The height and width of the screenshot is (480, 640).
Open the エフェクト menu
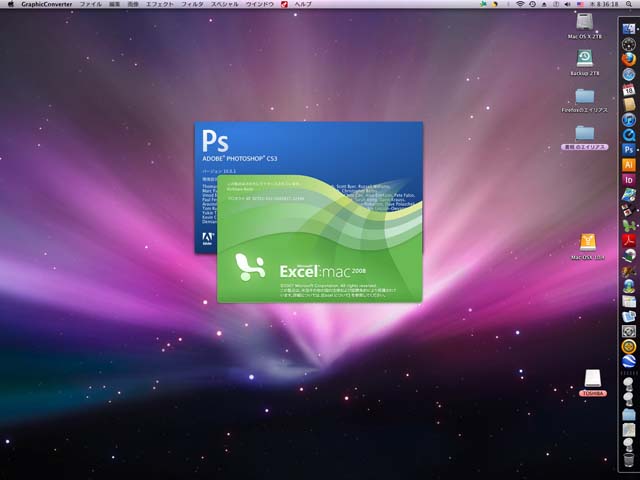(x=160, y=4)
